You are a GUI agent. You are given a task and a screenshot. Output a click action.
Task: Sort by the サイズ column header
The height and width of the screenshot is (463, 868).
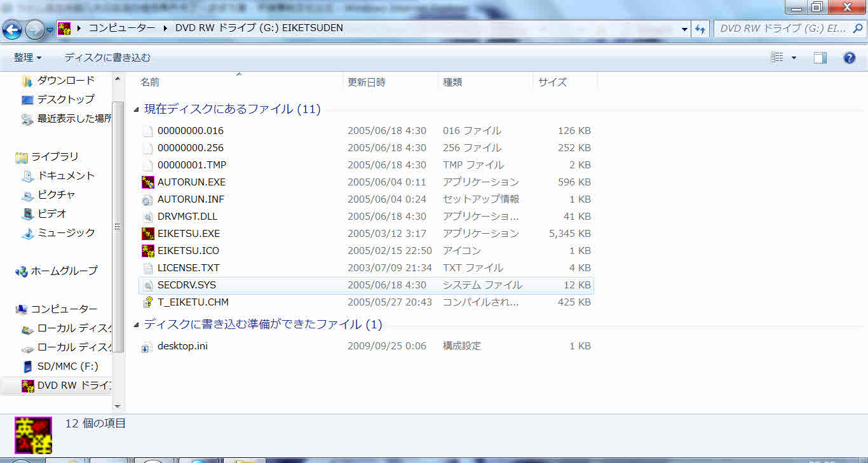click(x=552, y=82)
